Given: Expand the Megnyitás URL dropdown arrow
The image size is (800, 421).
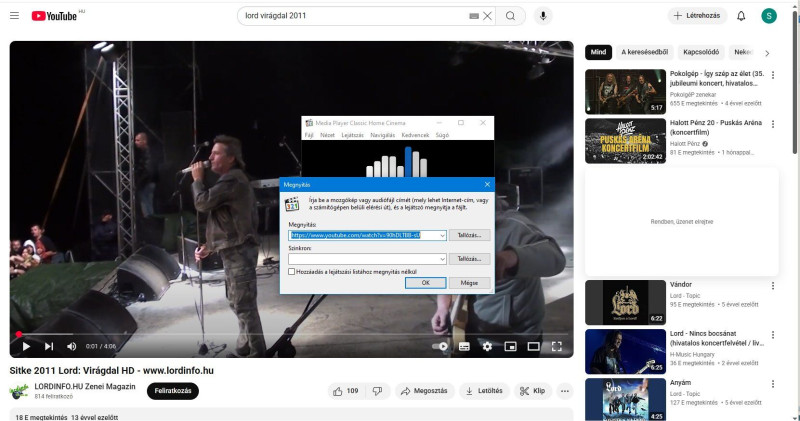Looking at the screenshot, I should tap(442, 235).
